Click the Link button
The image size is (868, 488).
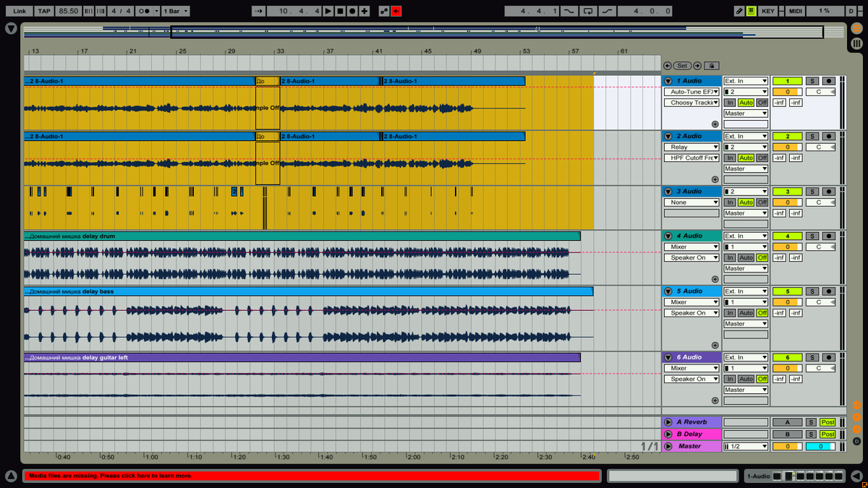coord(20,11)
